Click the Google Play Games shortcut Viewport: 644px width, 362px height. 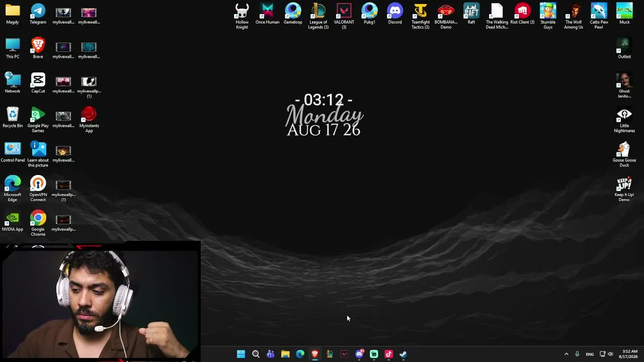[x=38, y=120]
